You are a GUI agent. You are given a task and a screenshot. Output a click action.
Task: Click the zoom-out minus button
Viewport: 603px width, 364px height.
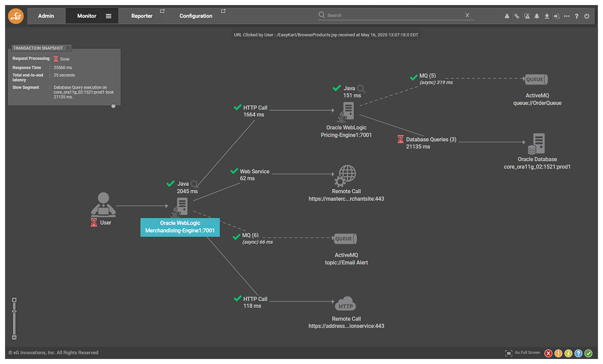(x=14, y=337)
